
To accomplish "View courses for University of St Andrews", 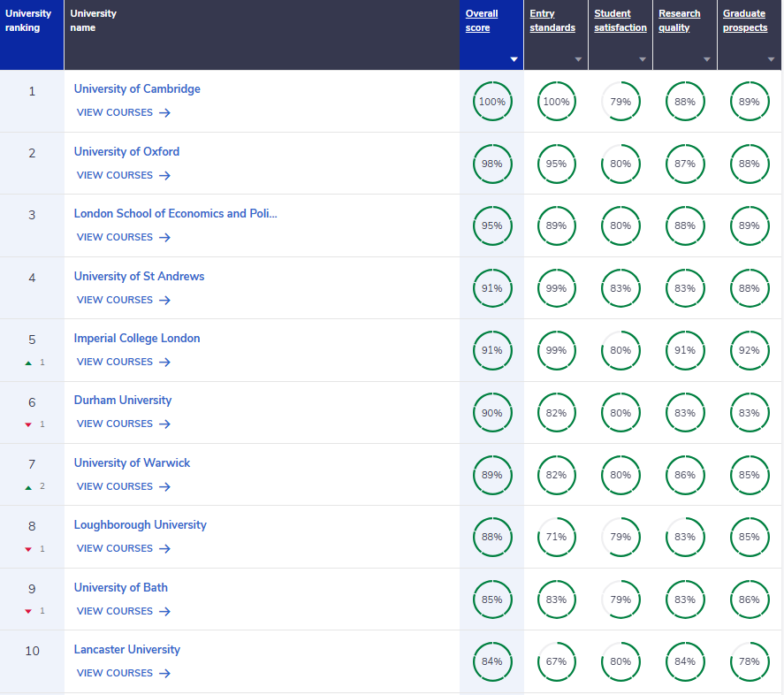I will pyautogui.click(x=124, y=300).
